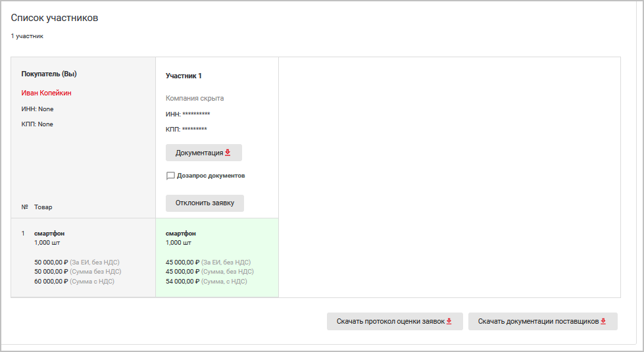
Task: Click download icon on Скачать документации поставщиков
Action: (x=603, y=322)
